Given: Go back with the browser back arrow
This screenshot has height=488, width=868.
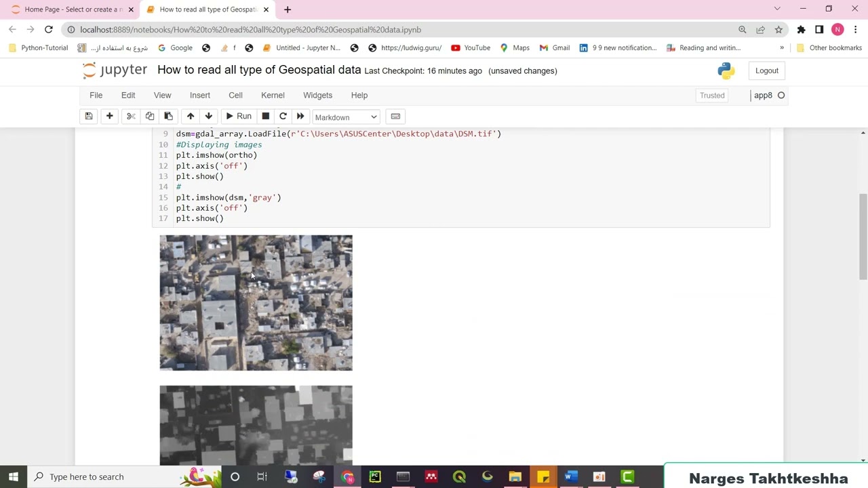Looking at the screenshot, I should click(12, 30).
